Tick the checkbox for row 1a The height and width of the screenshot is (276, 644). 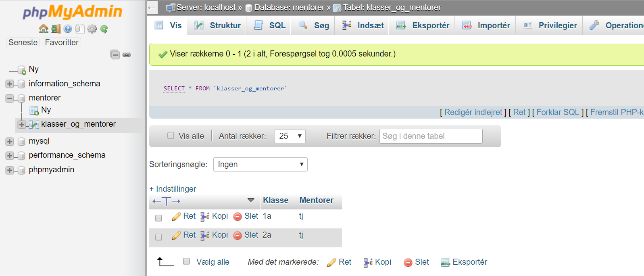(158, 218)
